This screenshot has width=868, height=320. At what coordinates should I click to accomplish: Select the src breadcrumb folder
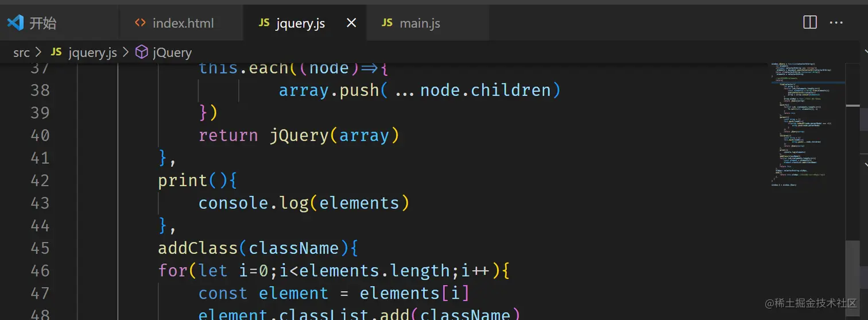click(x=21, y=52)
